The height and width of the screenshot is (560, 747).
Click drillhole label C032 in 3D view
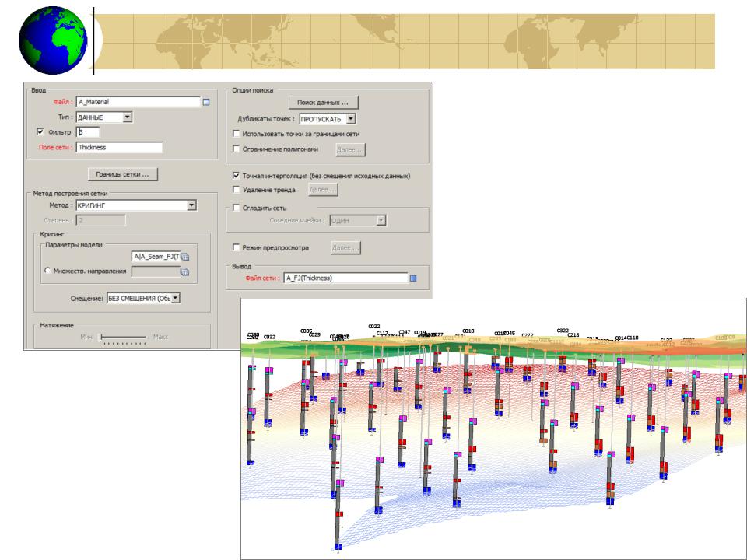tap(269, 337)
